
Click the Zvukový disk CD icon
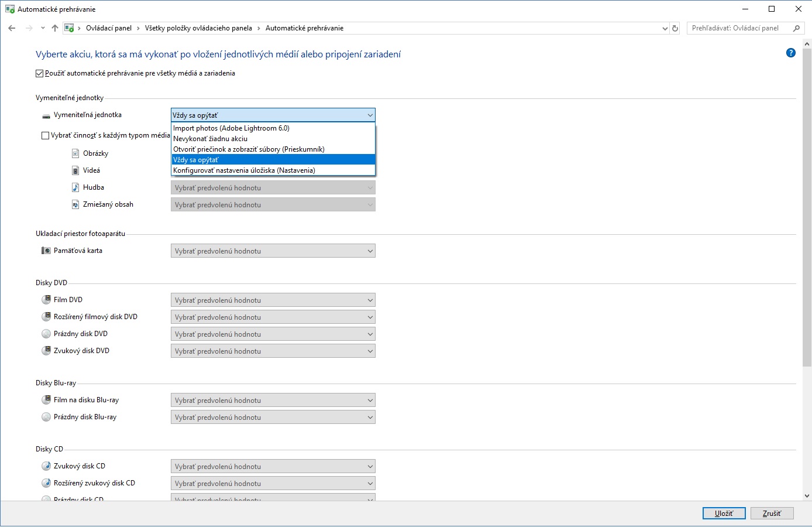[46, 466]
